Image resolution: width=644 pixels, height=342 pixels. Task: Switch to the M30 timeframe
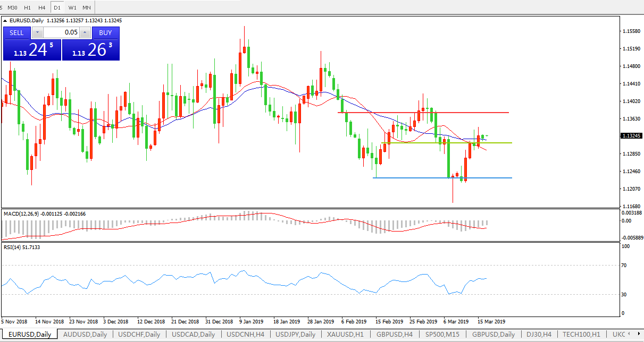[x=12, y=7]
